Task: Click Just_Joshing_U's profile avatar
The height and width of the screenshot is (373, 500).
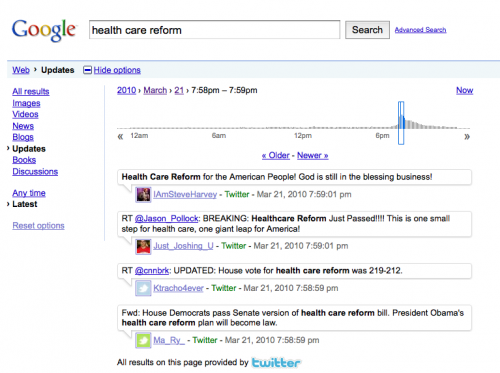Action: click(143, 247)
